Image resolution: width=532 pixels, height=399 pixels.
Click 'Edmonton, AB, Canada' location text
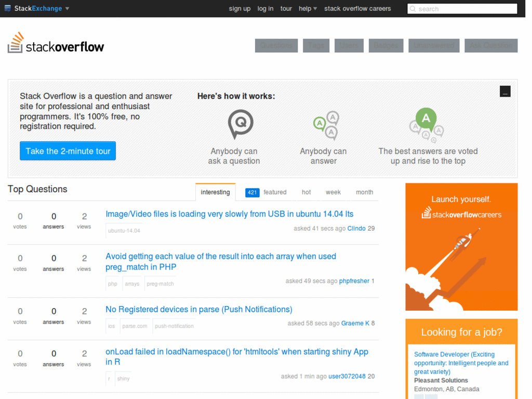[446, 389]
